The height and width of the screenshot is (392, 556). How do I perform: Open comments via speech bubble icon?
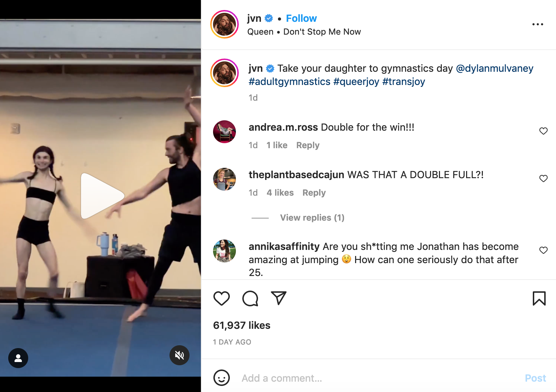click(x=250, y=298)
